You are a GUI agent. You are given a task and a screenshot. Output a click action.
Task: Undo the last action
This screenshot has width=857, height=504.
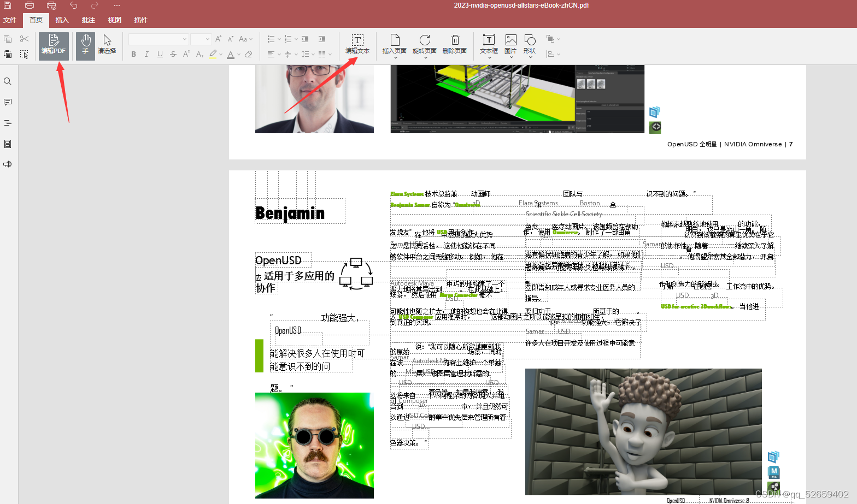(x=73, y=5)
